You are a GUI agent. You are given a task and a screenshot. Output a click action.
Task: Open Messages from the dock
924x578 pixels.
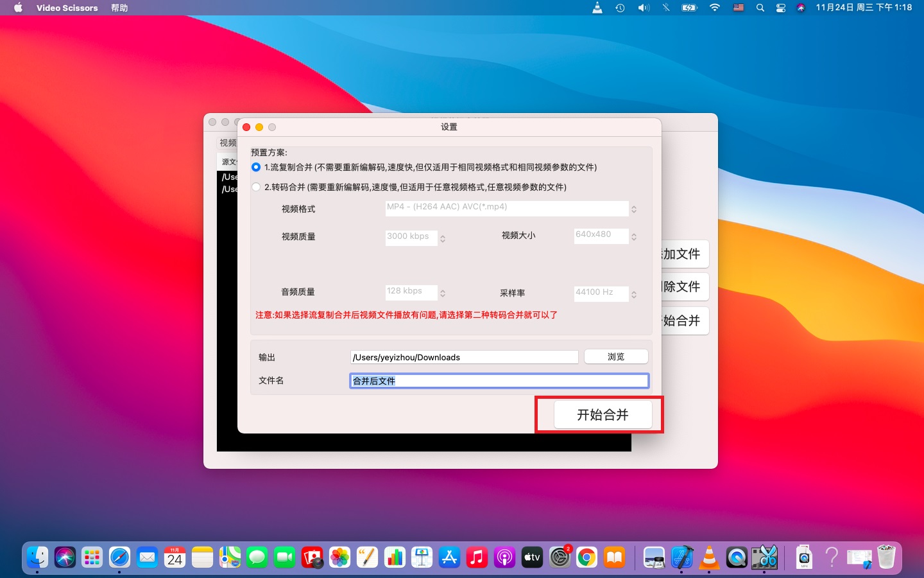pyautogui.click(x=257, y=557)
